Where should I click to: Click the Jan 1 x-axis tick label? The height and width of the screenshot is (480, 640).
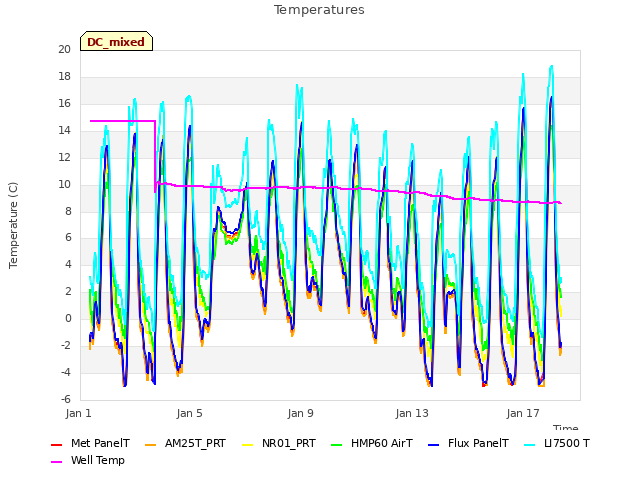click(x=78, y=413)
